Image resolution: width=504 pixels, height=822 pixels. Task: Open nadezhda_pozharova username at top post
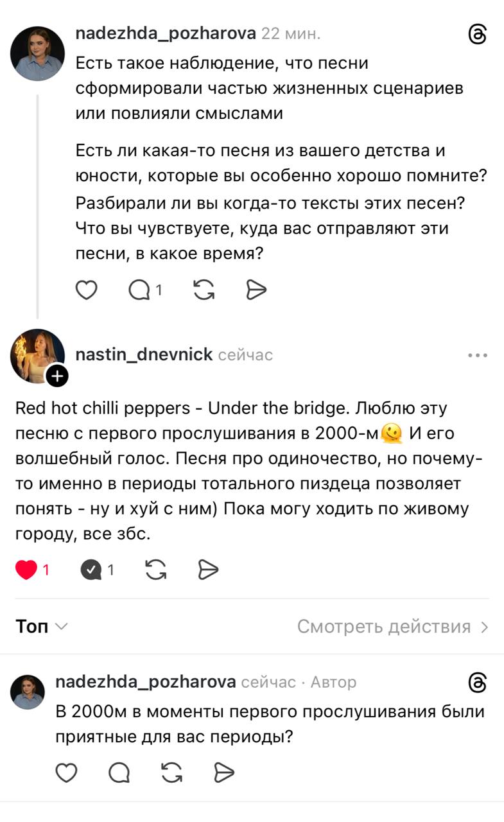pyautogui.click(x=166, y=34)
